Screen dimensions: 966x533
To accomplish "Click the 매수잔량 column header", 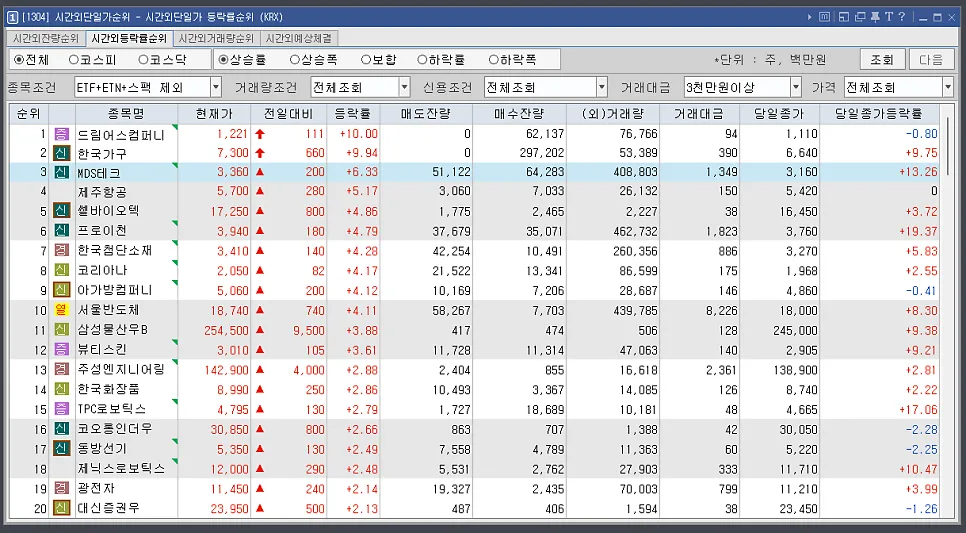I will point(519,113).
